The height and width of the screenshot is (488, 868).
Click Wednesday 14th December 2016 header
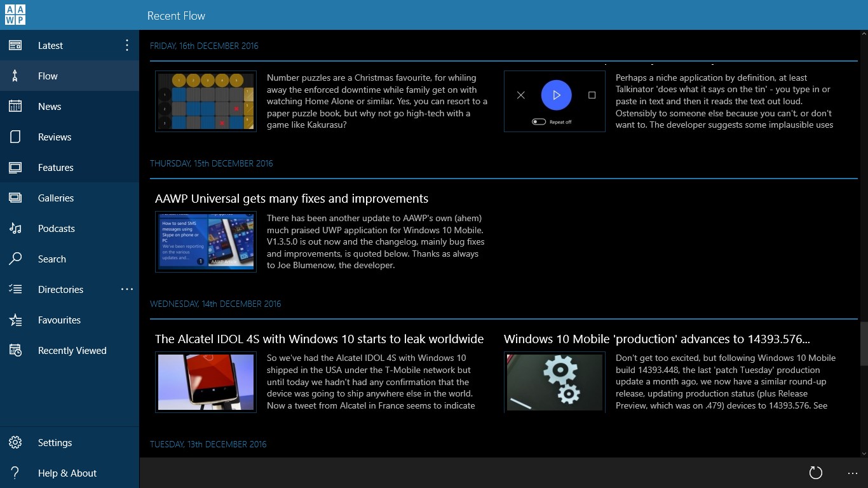click(215, 304)
